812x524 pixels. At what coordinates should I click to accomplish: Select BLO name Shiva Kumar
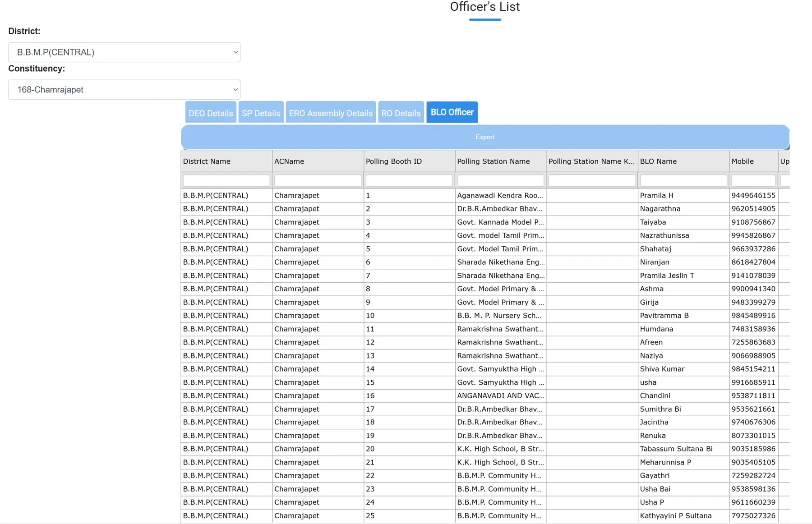point(662,369)
